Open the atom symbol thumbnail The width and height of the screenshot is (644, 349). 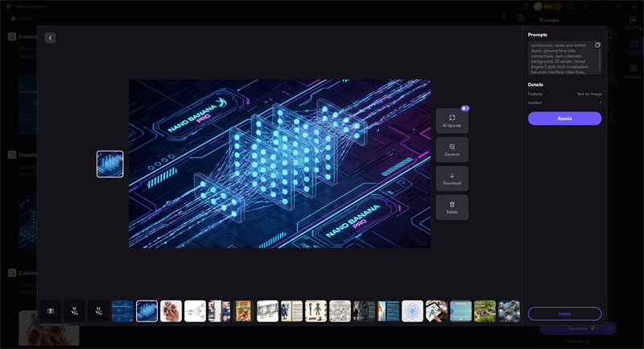click(x=412, y=311)
